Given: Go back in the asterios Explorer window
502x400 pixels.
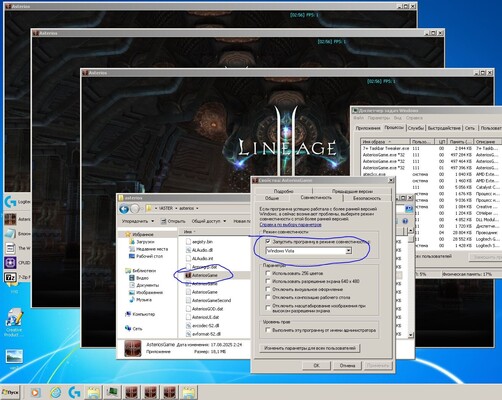Looking at the screenshot, I should coord(124,209).
